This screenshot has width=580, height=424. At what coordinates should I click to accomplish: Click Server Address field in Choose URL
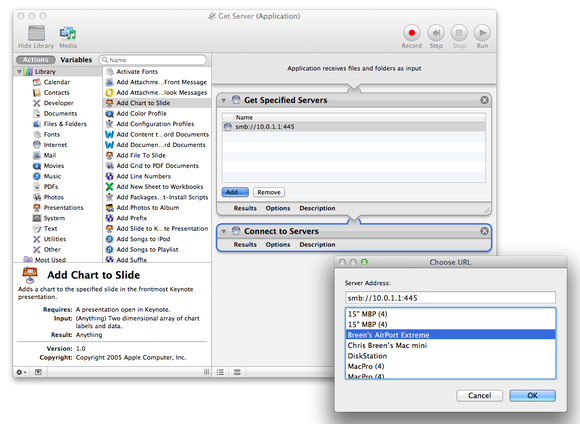(450, 298)
